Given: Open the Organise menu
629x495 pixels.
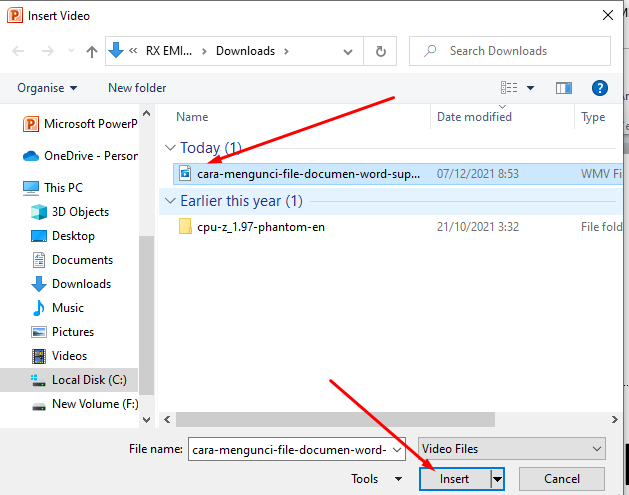Looking at the screenshot, I should 47,88.
